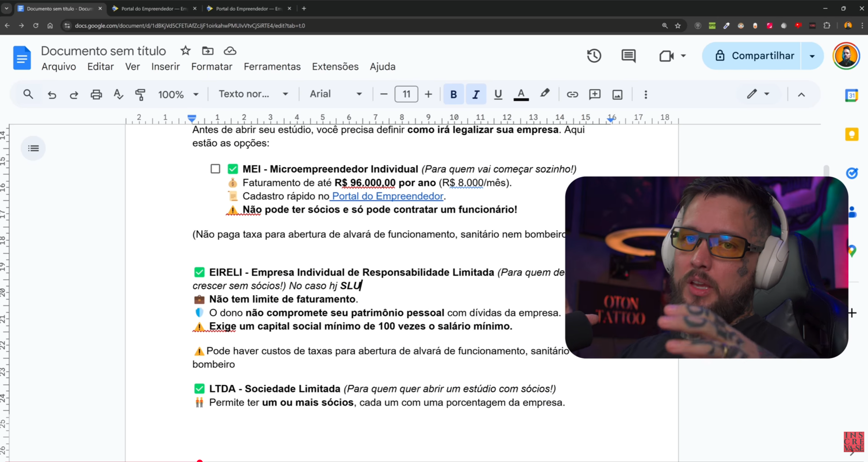Insert image from toolbar
Screen dimensions: 868x462
tap(617, 94)
